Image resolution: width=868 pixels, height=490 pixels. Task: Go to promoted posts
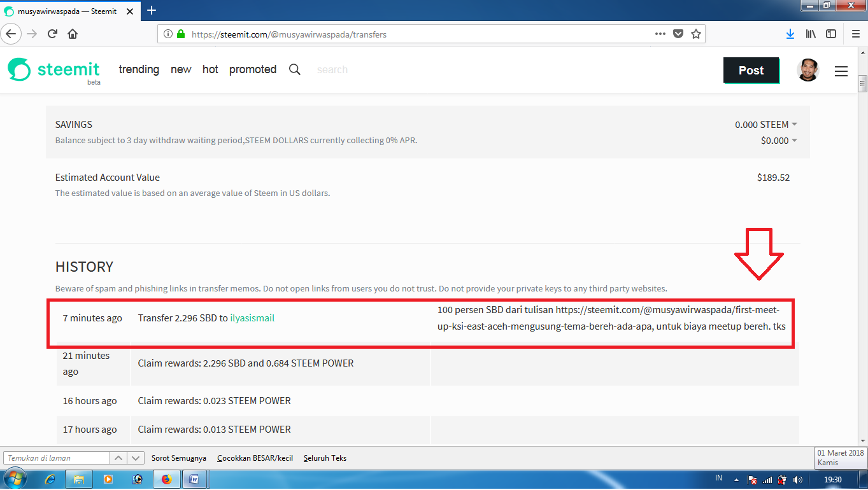(x=253, y=69)
